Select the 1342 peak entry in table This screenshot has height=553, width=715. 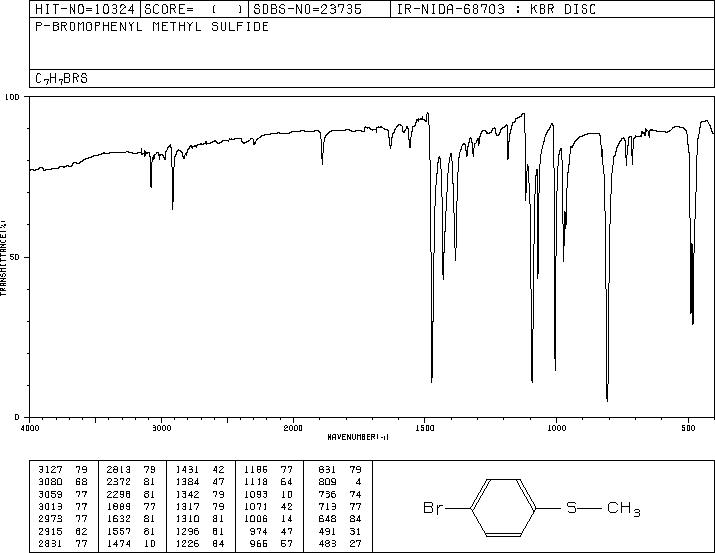[187, 494]
